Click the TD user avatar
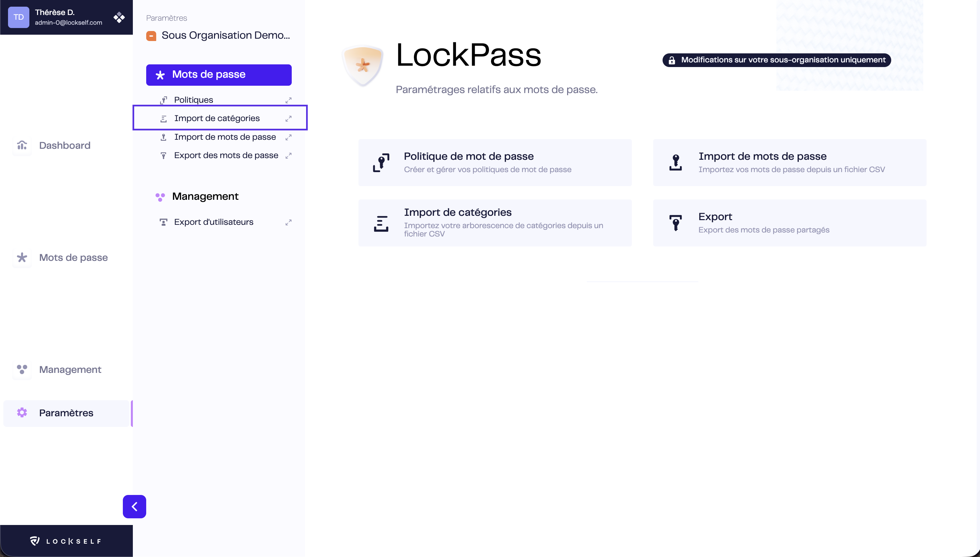The width and height of the screenshot is (980, 557). (x=19, y=17)
